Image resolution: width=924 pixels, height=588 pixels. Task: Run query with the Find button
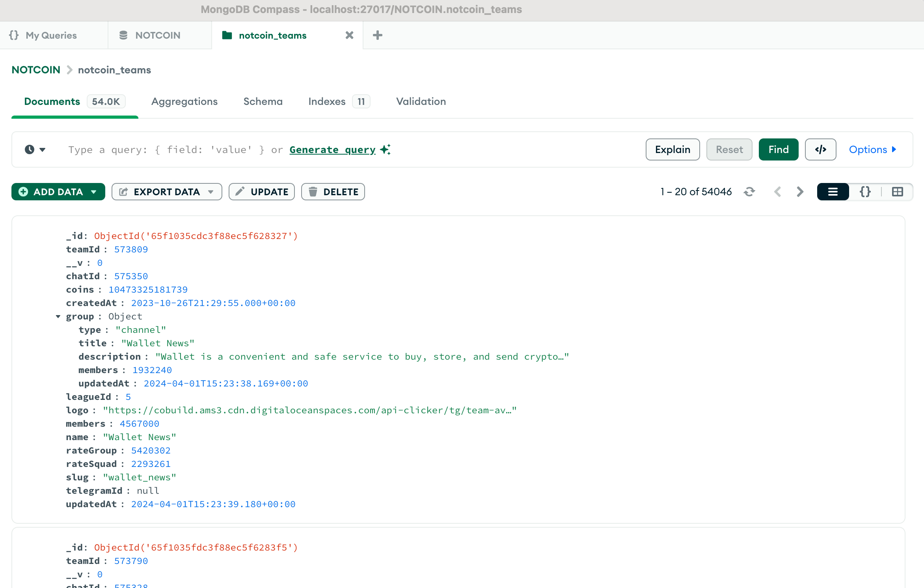point(779,149)
